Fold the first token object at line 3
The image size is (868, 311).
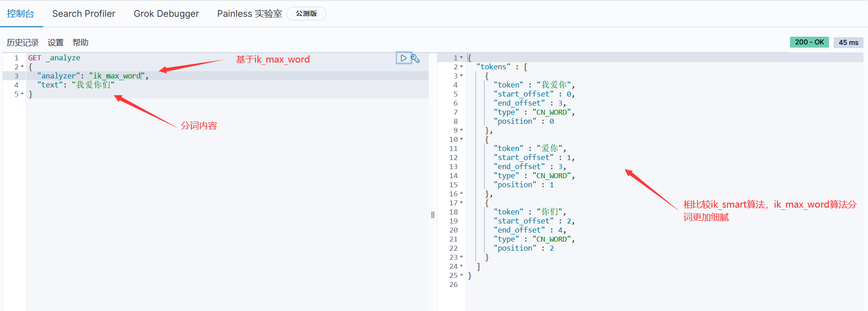[x=461, y=76]
